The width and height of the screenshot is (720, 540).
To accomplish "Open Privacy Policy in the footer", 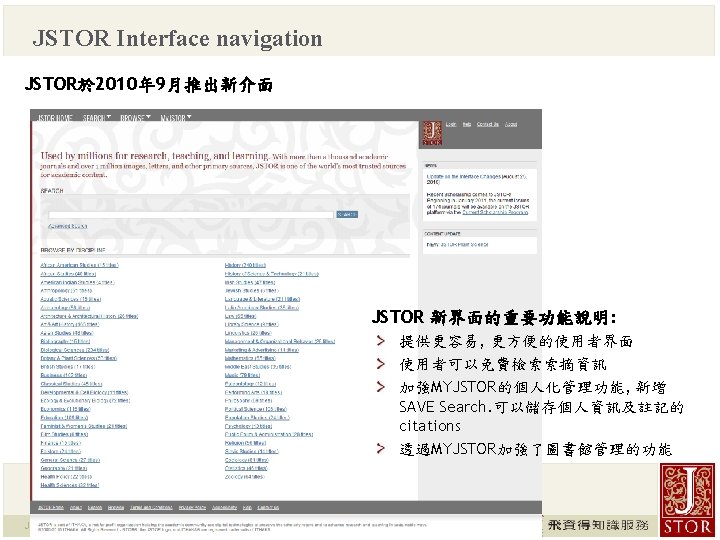I will point(192,508).
